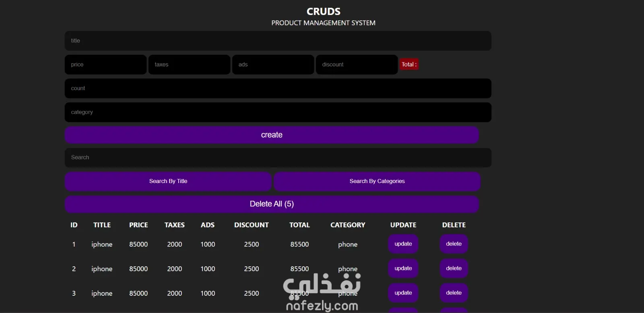Click the ADS column header
Screen dimensions: 644x313
(x=208, y=225)
